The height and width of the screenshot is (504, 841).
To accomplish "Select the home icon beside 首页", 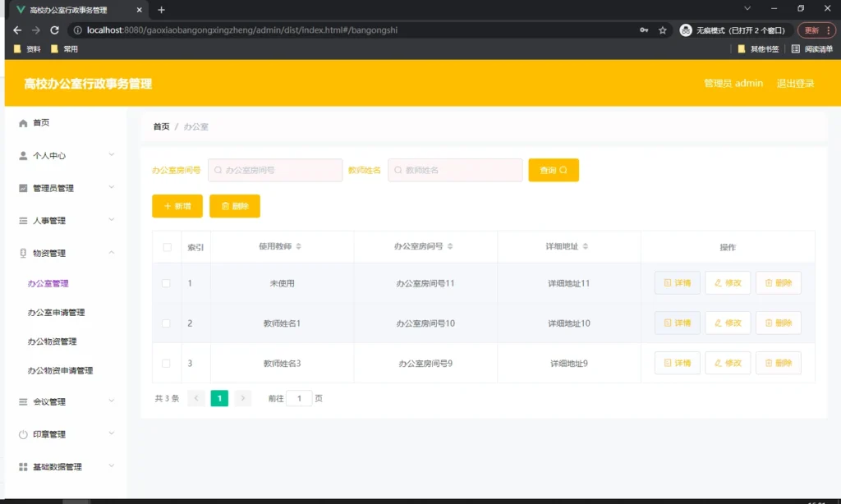I will pyautogui.click(x=25, y=122).
